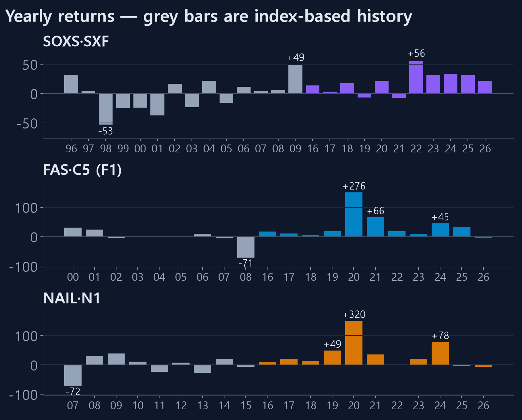Image resolution: width=522 pixels, height=420 pixels.
Task: Click the grey 2008 bar in FAS chart
Action: click(246, 247)
